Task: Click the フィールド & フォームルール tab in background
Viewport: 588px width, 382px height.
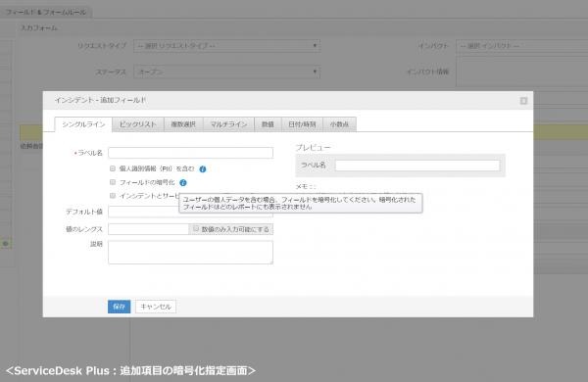Action: pos(46,13)
